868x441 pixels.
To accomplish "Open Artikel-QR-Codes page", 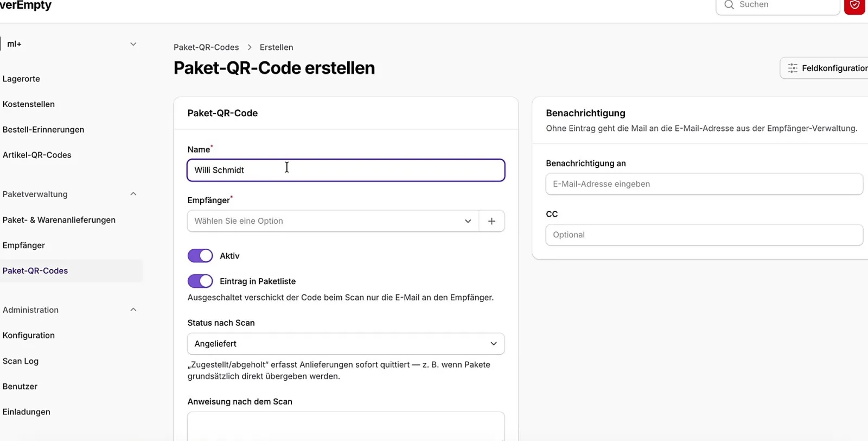I will [37, 155].
